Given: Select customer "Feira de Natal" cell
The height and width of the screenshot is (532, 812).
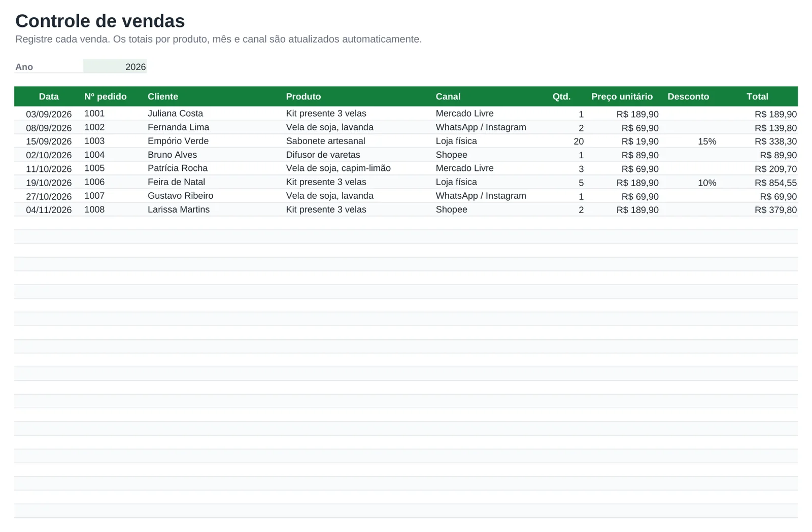Looking at the screenshot, I should click(216, 182).
